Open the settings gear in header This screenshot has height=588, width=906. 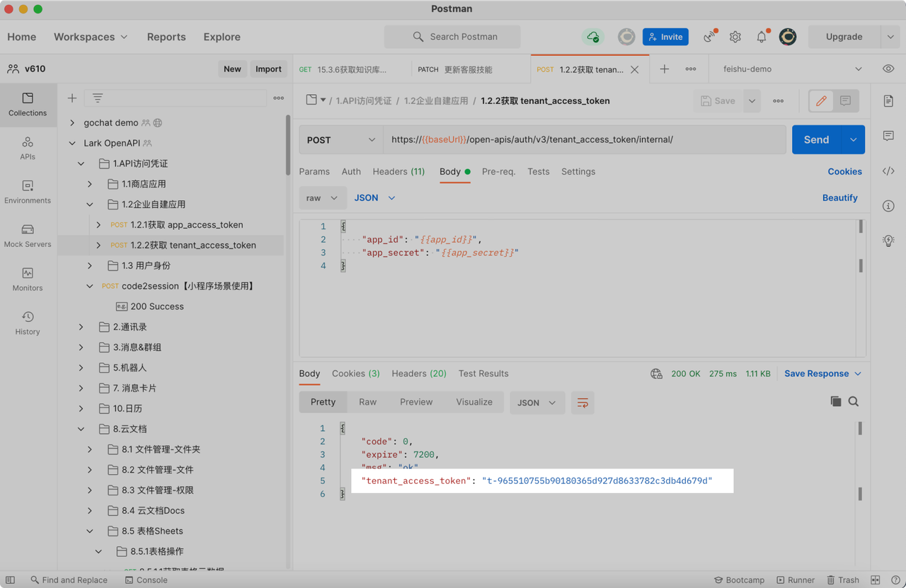735,37
